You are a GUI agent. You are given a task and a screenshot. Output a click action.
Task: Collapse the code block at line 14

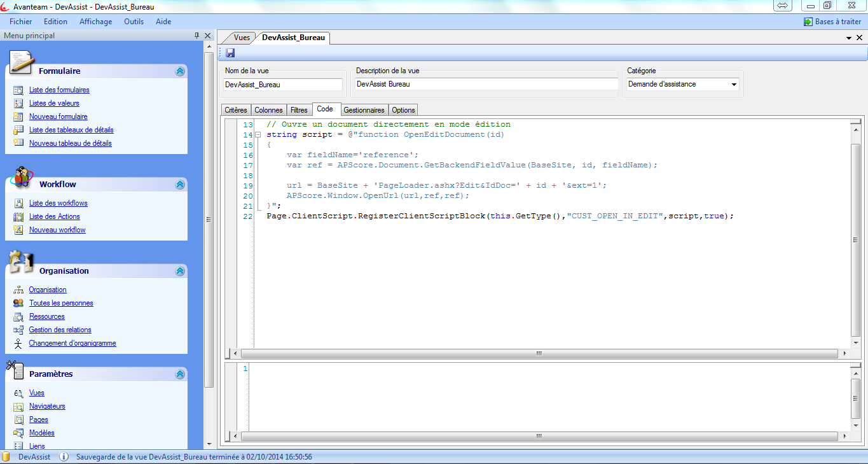coord(258,134)
